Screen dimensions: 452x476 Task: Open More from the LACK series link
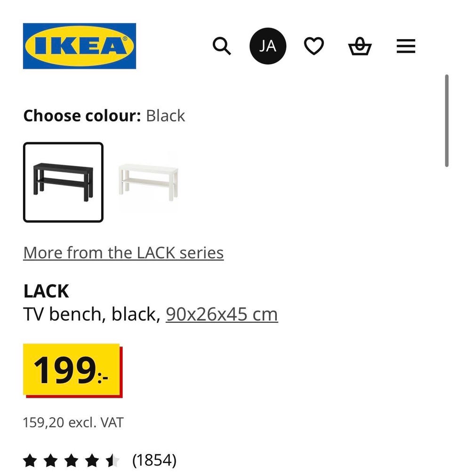(x=123, y=253)
